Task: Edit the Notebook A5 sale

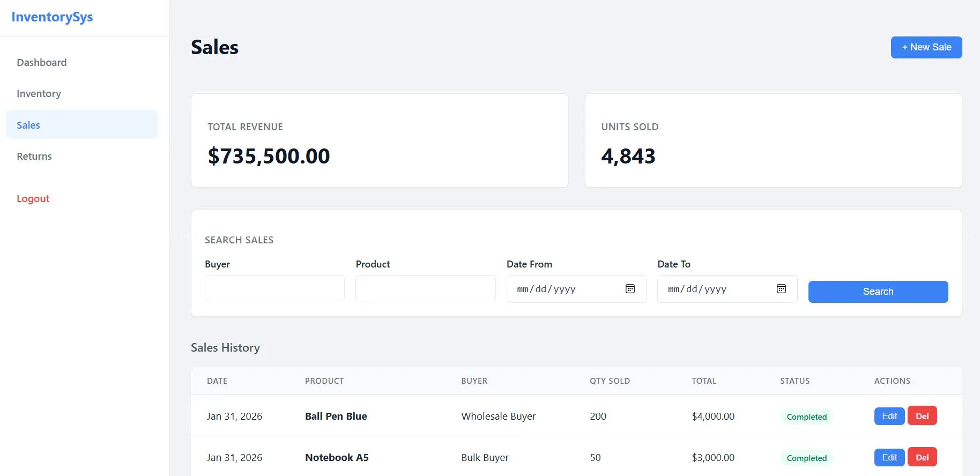Action: pos(889,457)
